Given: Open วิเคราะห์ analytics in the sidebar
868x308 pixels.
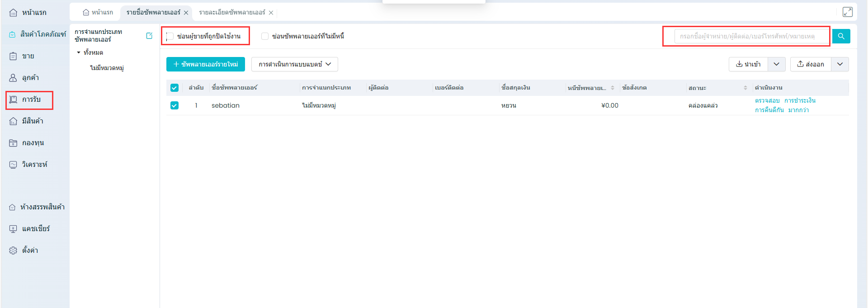Looking at the screenshot, I should pyautogui.click(x=34, y=165).
